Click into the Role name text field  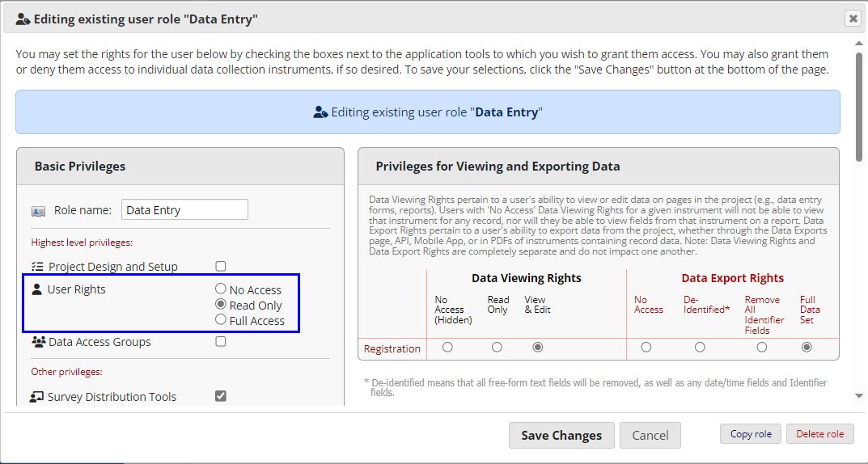coord(184,210)
